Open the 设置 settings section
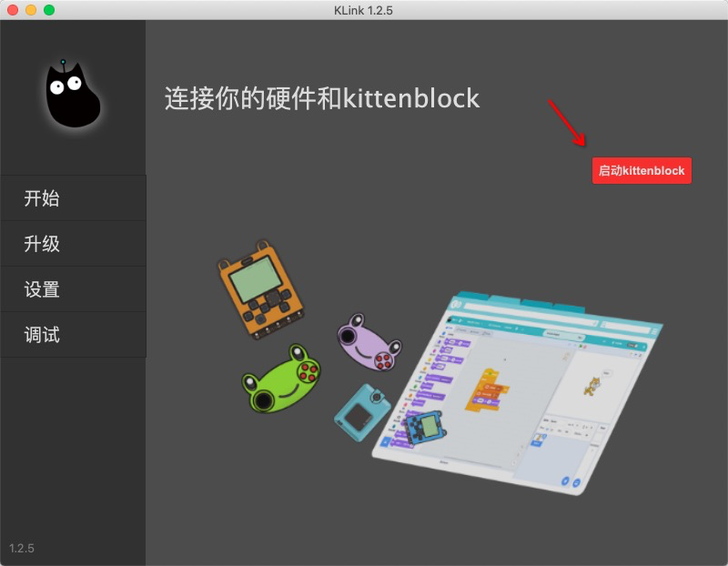 click(73, 289)
